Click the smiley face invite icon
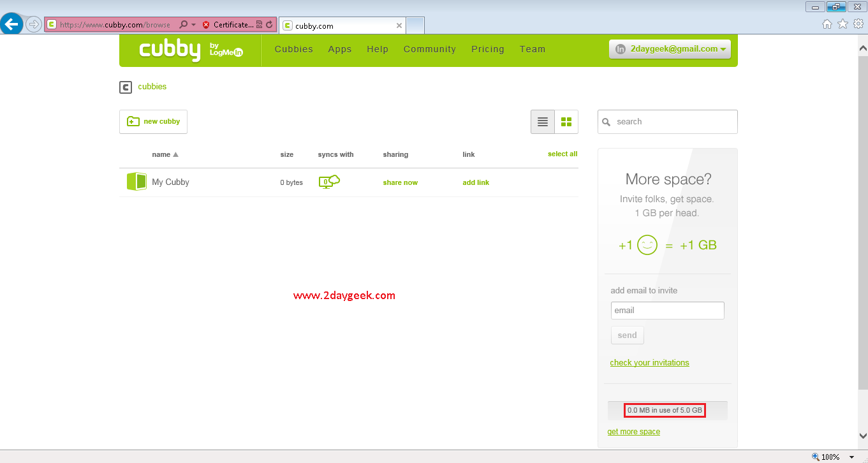Image resolution: width=868 pixels, height=463 pixels. (647, 245)
